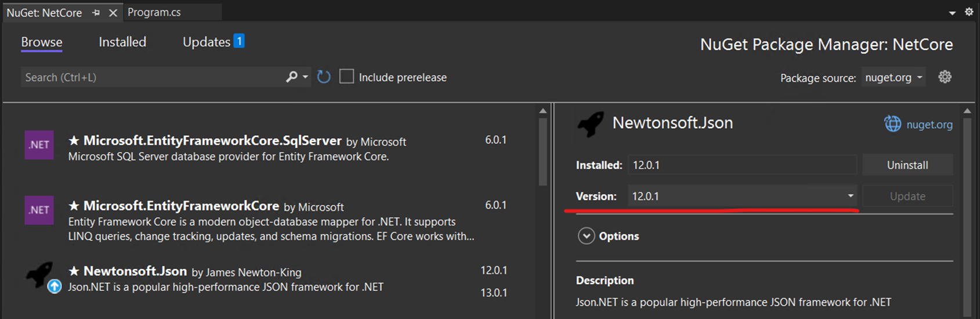
Task: Refresh the package list
Action: click(324, 77)
